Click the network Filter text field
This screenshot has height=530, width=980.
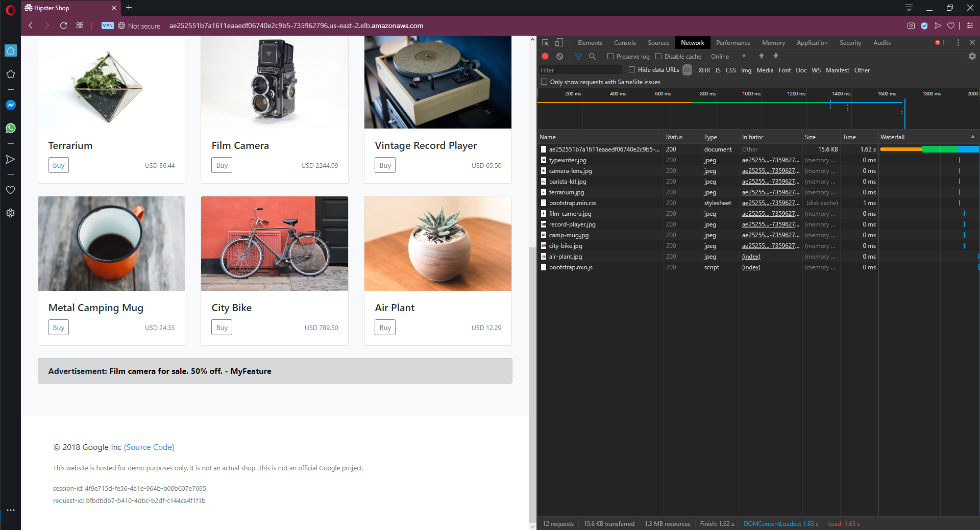pyautogui.click(x=580, y=70)
